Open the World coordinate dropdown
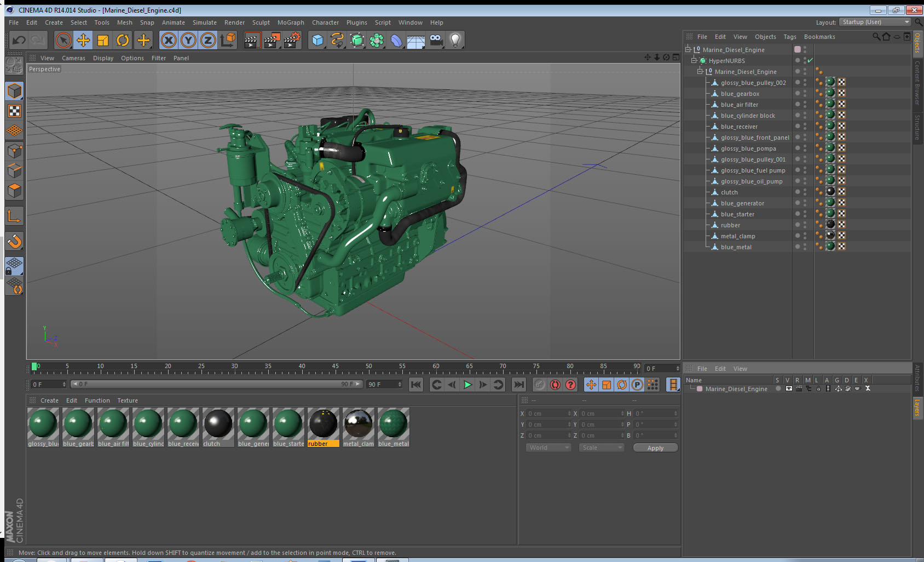Screen dimensions: 924x562 click(548, 448)
